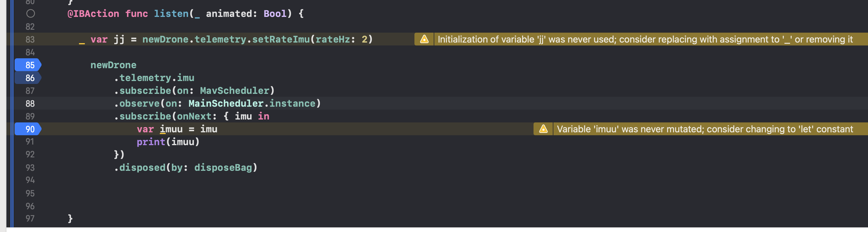
Task: Click 'print' function call
Action: [151, 142]
